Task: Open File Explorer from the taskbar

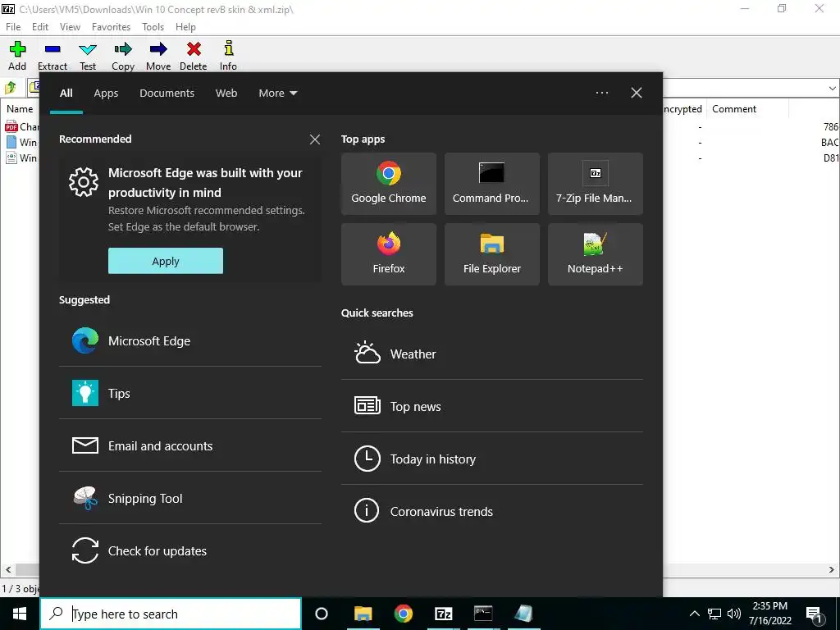Action: click(x=363, y=614)
